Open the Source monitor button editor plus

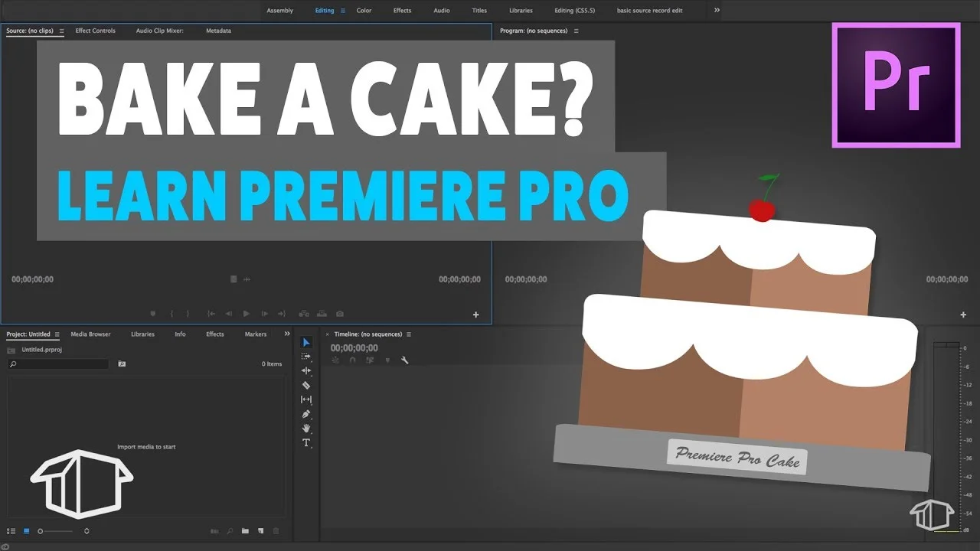click(475, 315)
